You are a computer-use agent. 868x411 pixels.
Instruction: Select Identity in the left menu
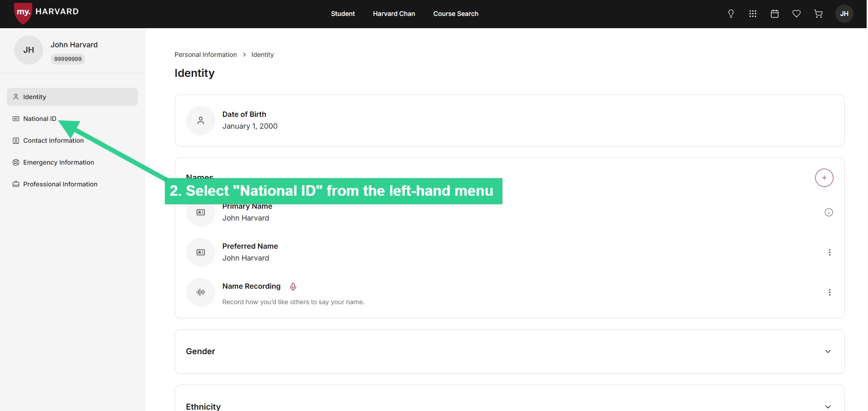point(72,97)
